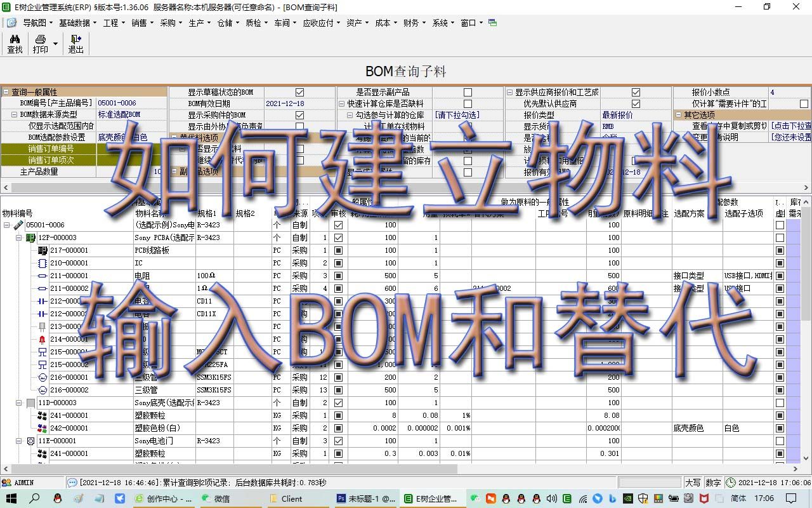Toggle 审核 checkbox in 11D-000003 row
Screen dimensions: 812x508
click(338, 403)
